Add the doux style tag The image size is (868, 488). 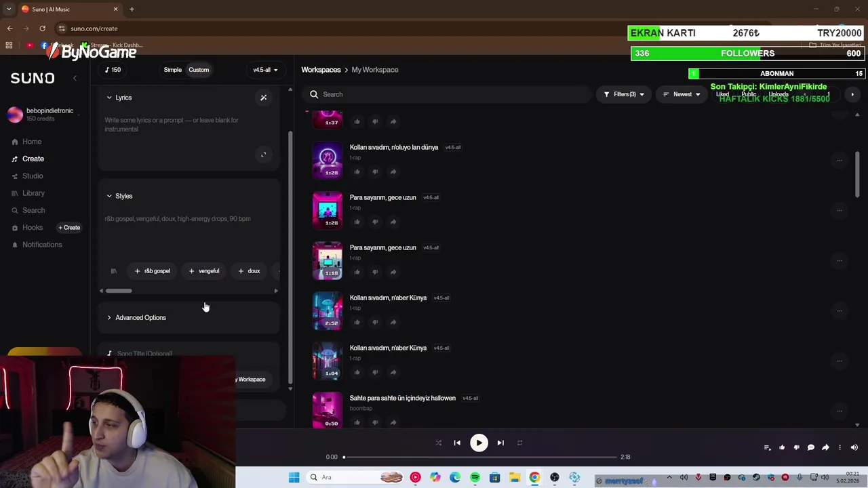click(249, 271)
